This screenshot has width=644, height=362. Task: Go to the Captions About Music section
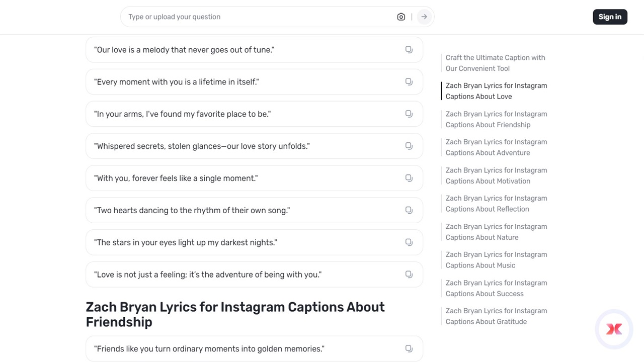click(x=496, y=260)
